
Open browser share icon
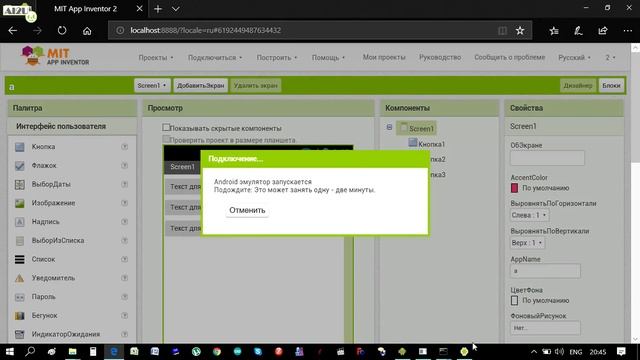(603, 31)
